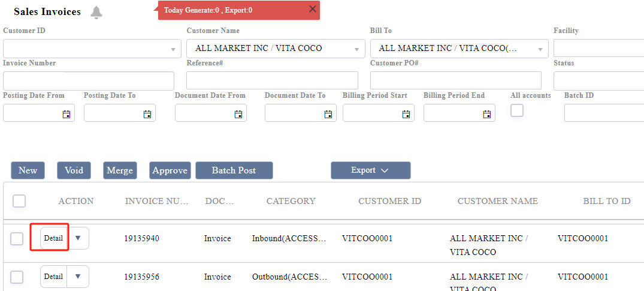Select checkbox for invoice 19135940
Viewport: 644px width, 291px height.
pos(17,239)
